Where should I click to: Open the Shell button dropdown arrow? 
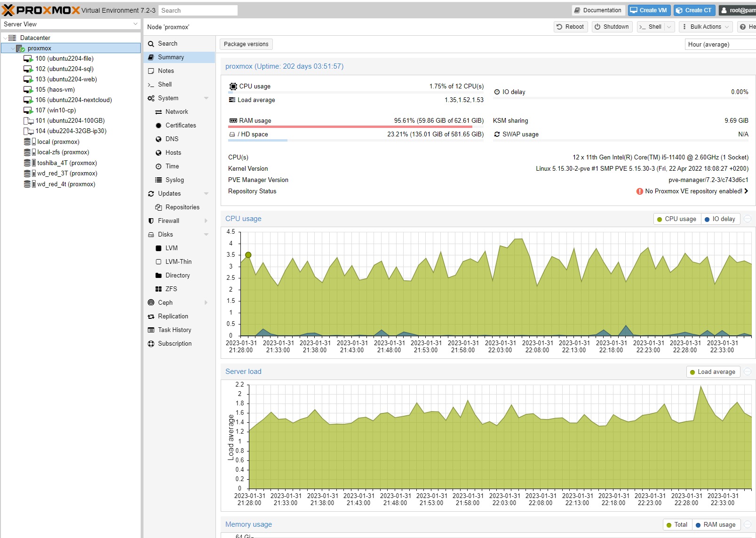tap(669, 27)
